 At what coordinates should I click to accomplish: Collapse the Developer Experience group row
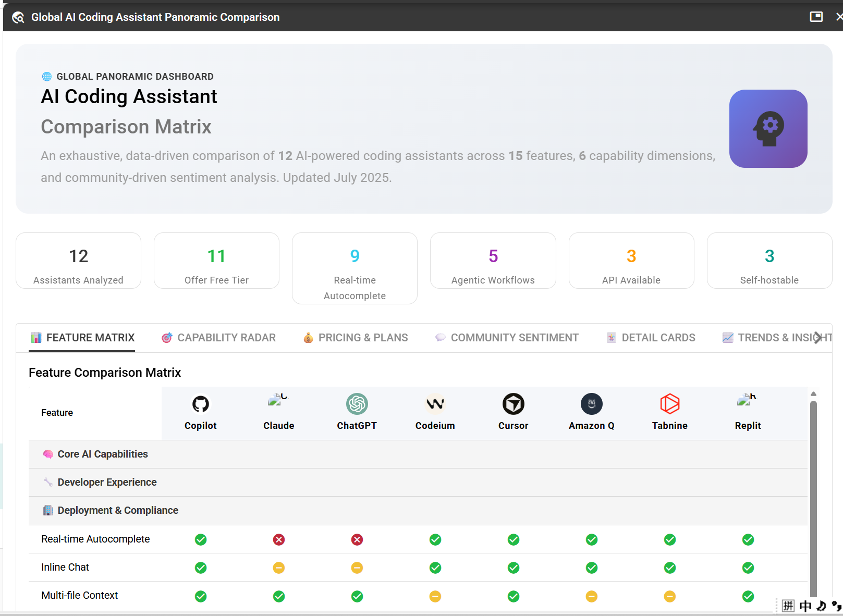tap(418, 482)
